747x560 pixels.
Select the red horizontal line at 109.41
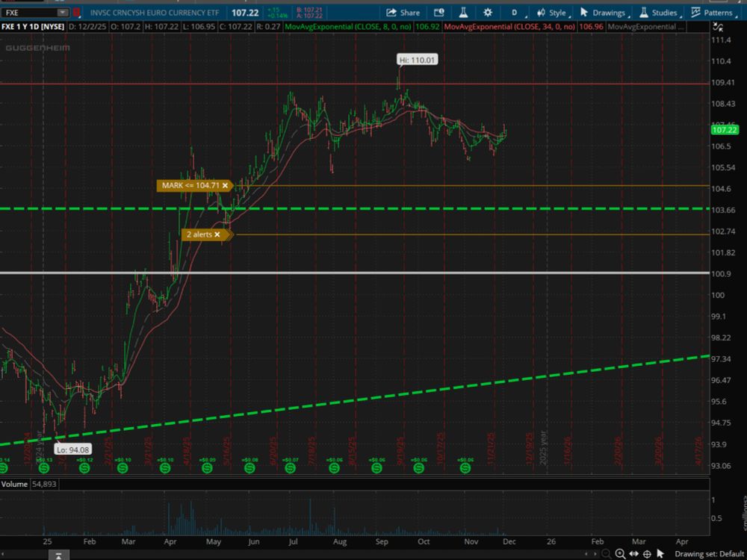tap(355, 84)
